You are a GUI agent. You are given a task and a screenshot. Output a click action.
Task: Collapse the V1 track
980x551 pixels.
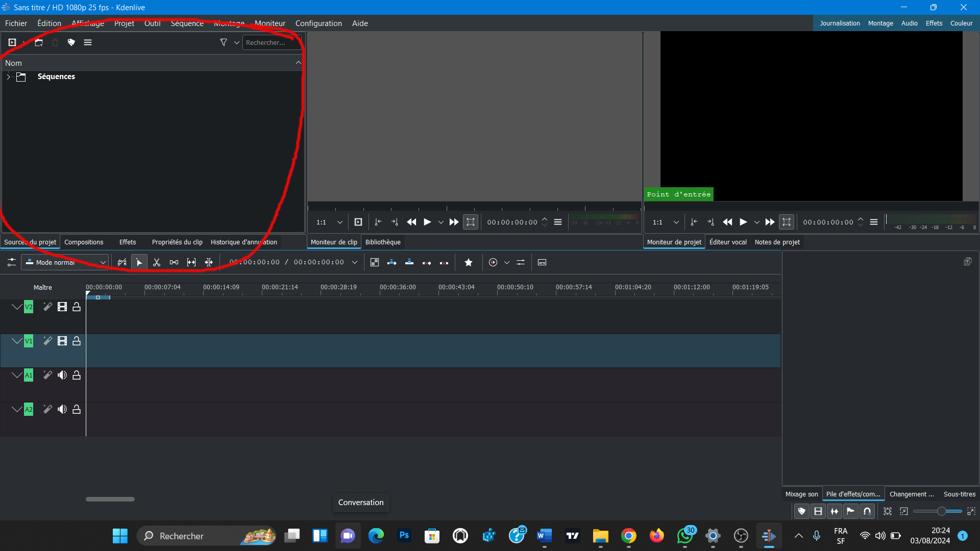click(x=17, y=341)
